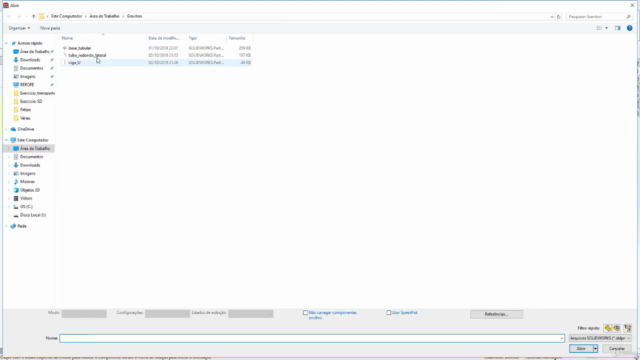
Task: Toggle the preview pane icon
Action: point(618,28)
